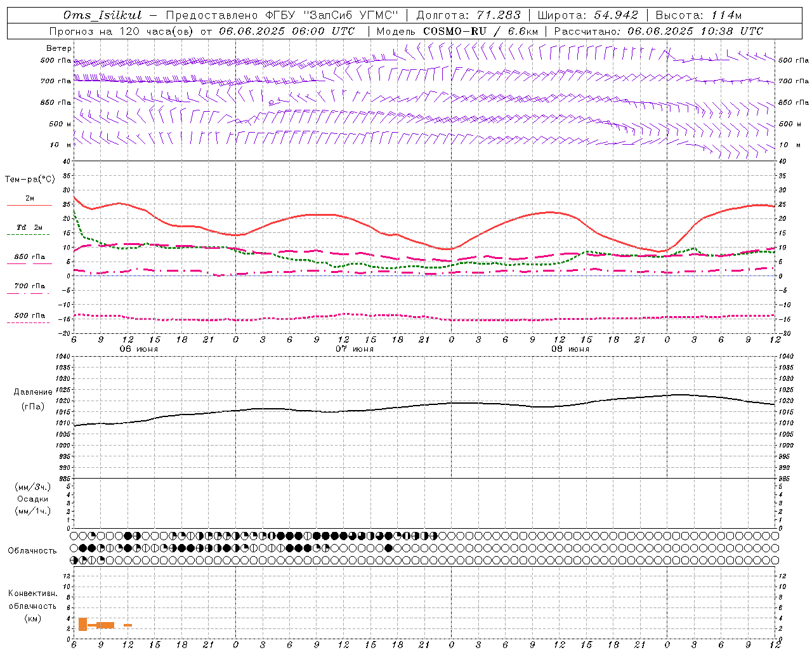Click the (мм/1ч.) precipitation unit label
This screenshot has width=812, height=650.
tap(33, 511)
